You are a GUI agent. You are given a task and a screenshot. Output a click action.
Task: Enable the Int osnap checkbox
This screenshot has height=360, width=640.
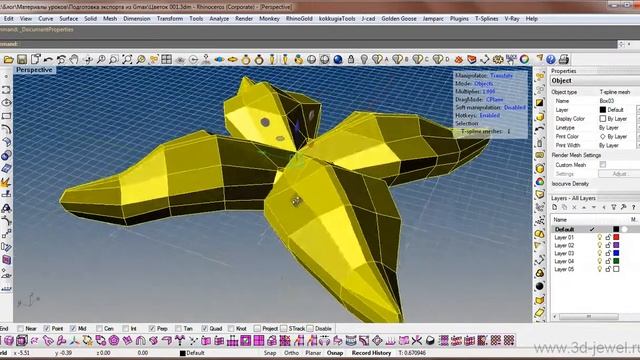[x=125, y=329]
